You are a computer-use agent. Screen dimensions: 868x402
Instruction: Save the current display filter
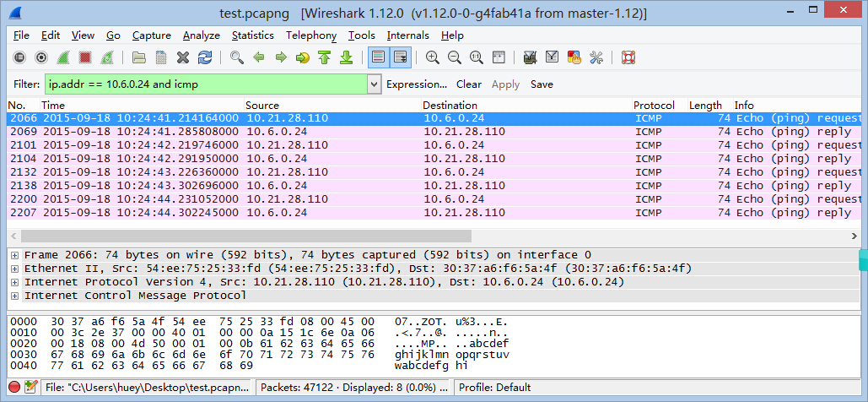[542, 84]
